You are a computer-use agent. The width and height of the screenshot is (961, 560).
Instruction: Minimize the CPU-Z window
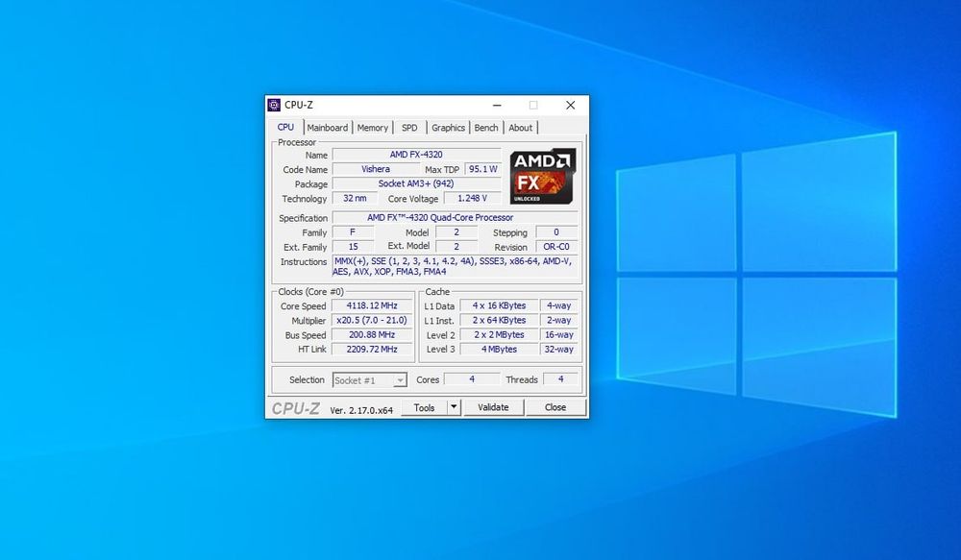(497, 106)
